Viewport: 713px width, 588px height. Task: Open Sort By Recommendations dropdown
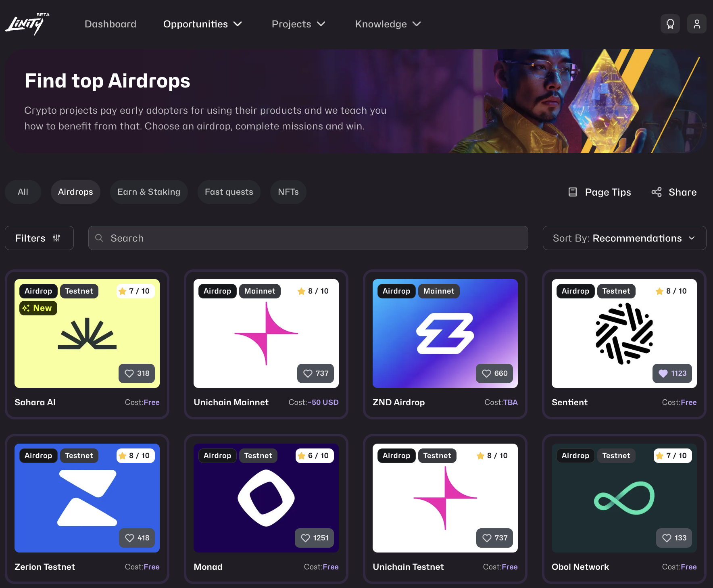coord(624,238)
